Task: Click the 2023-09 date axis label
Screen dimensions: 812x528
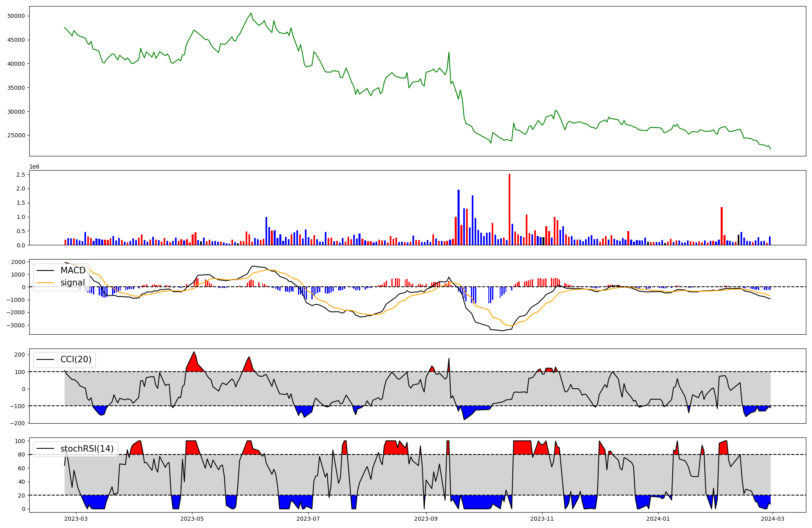Action: click(426, 519)
